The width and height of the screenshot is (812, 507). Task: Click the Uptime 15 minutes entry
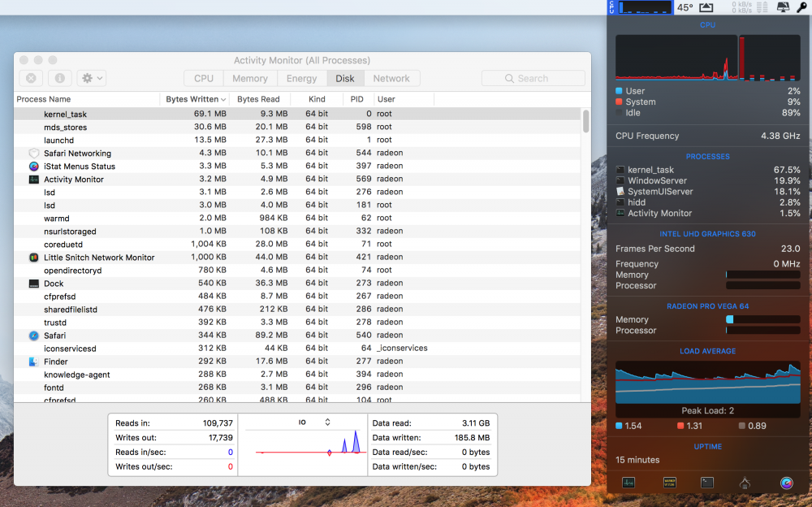click(637, 460)
